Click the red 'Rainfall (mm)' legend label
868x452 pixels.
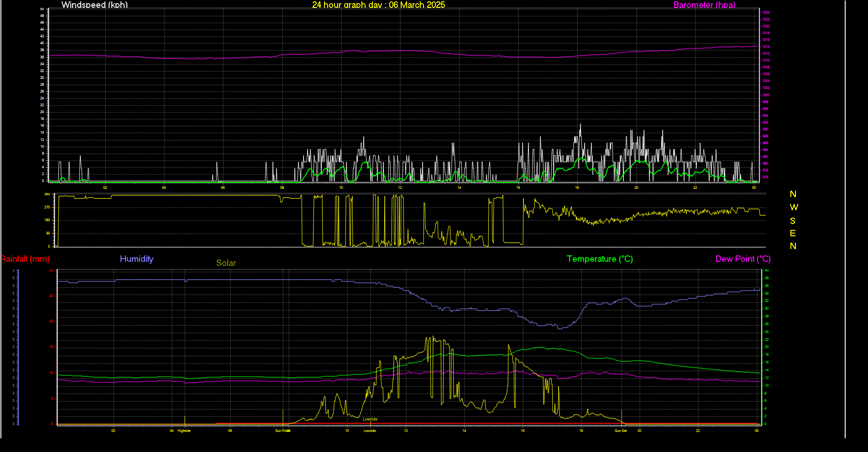[x=25, y=259]
